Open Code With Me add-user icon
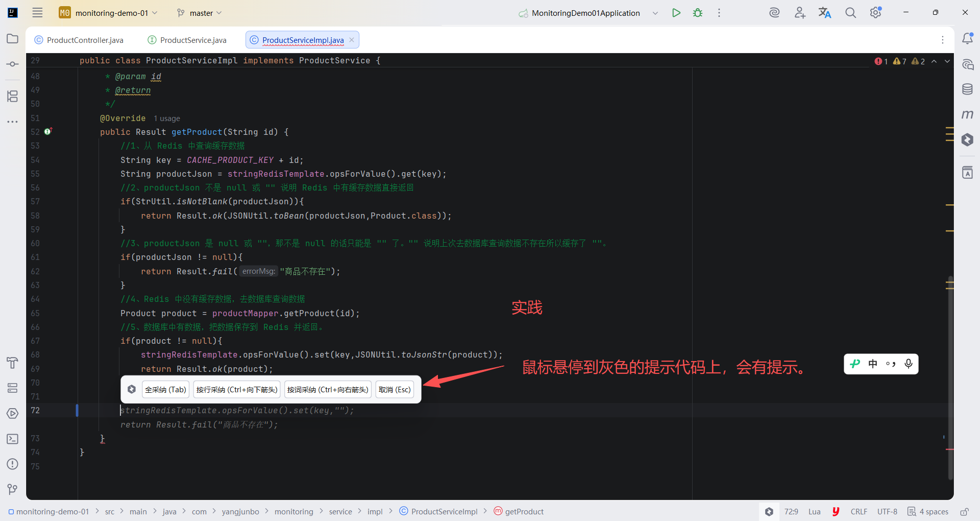Viewport: 980px width, 521px height. coord(800,13)
